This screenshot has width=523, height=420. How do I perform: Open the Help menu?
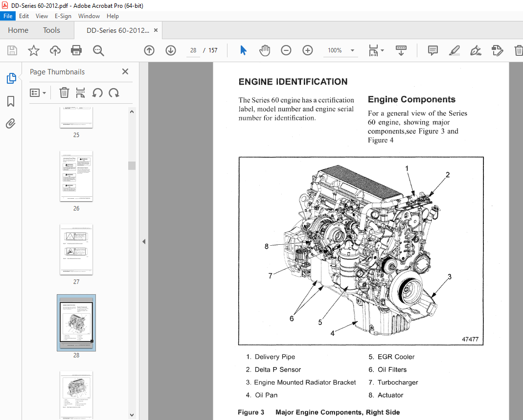point(113,16)
